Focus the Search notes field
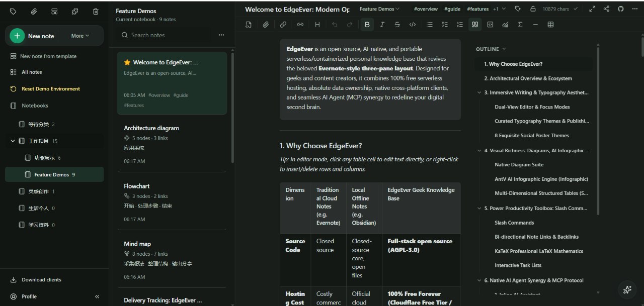Screen dimensions: 644x306 click(164, 35)
